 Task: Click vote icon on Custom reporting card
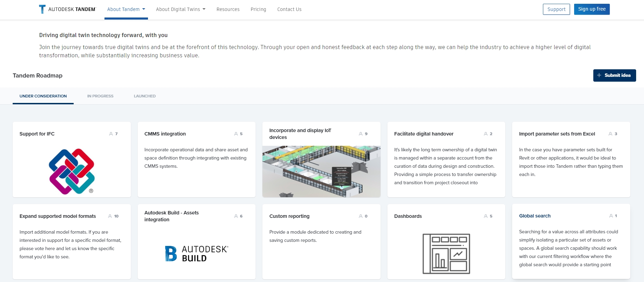tap(361, 216)
